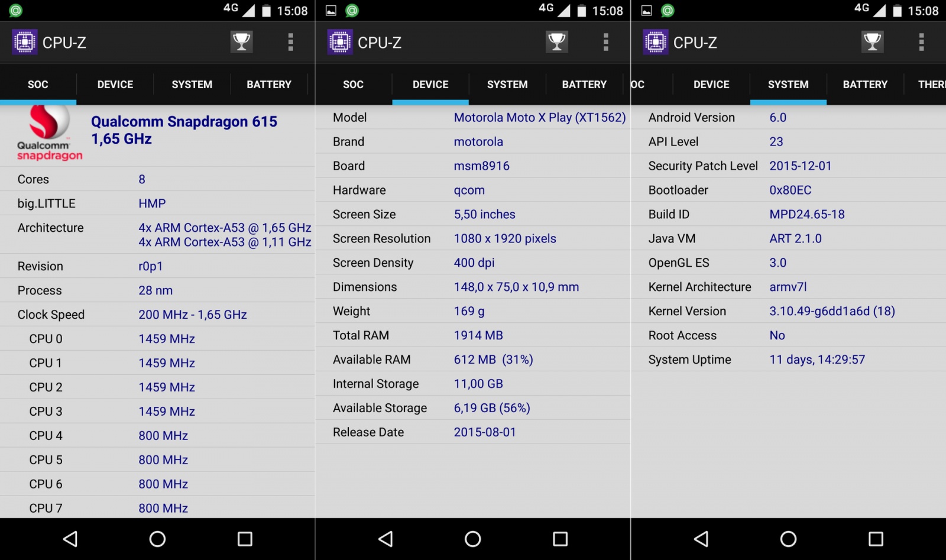Screen dimensions: 946x560
Task: Tap the Back navigation button in the right screen
Action: tap(701, 539)
